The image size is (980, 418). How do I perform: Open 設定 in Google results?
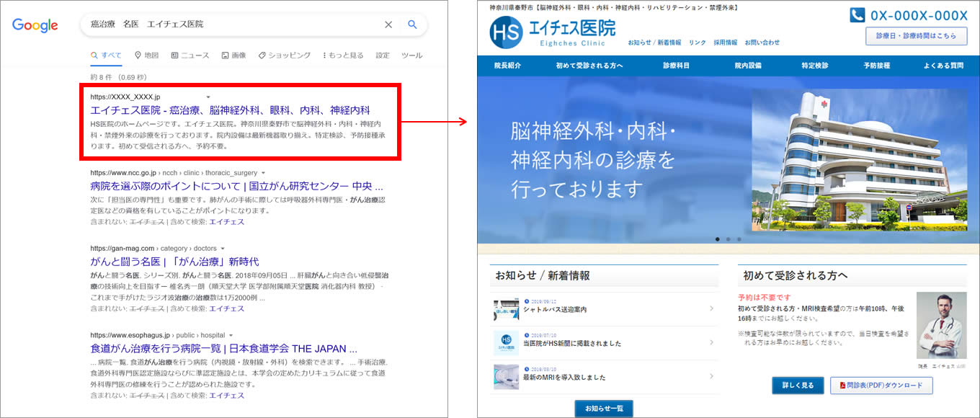pos(383,55)
